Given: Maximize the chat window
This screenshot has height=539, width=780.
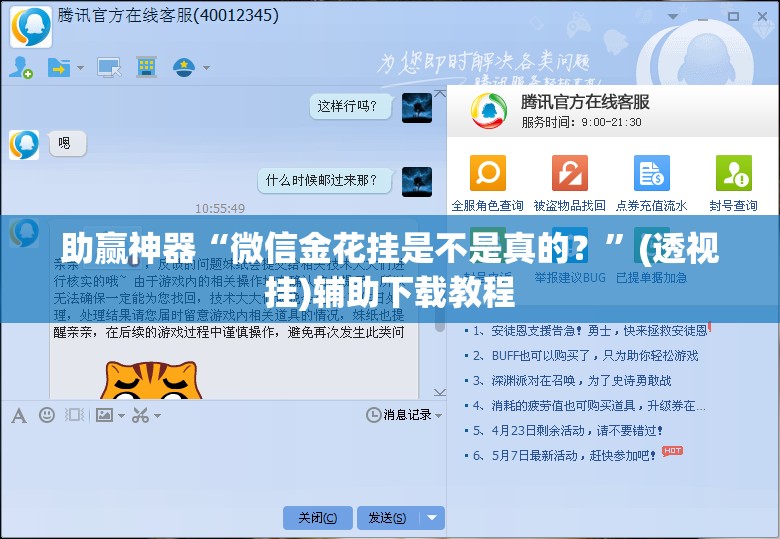Looking at the screenshot, I should coord(733,16).
